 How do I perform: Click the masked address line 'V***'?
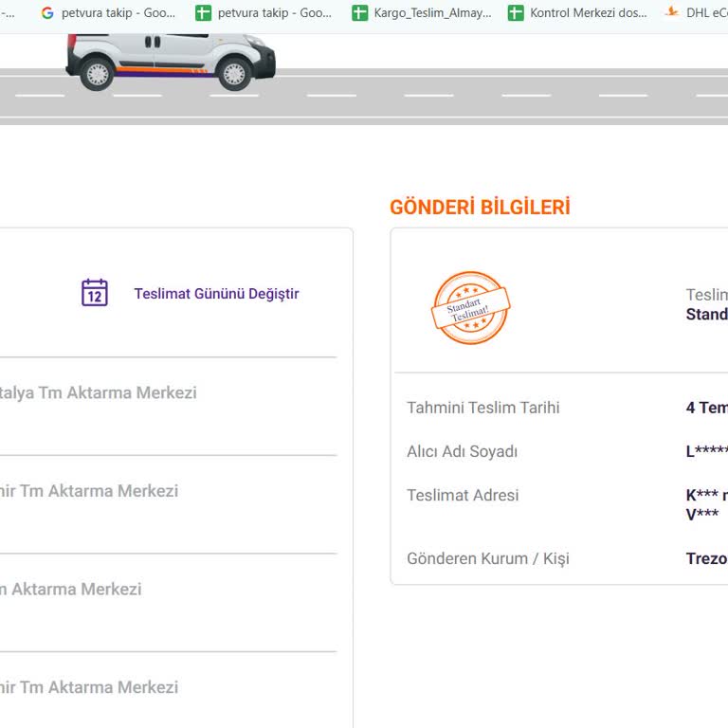[x=702, y=514]
